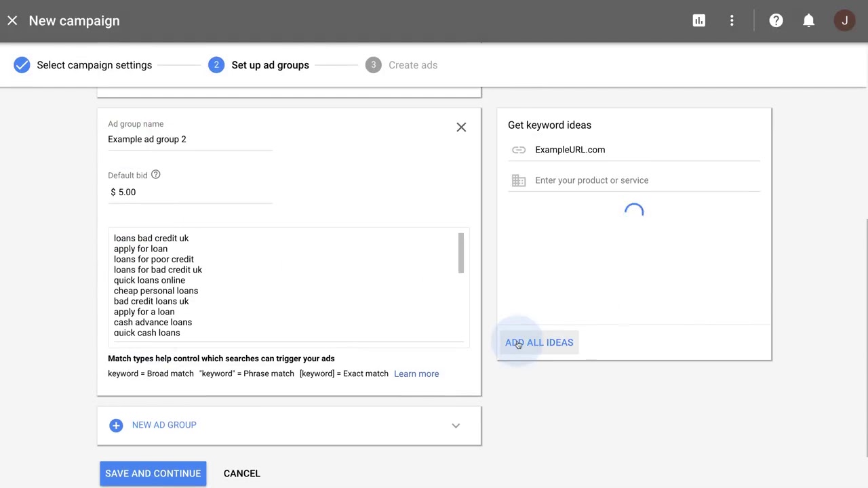Screen dimensions: 868x488
Task: Select keyword line 'loans for poor credit'
Action: [154, 260]
